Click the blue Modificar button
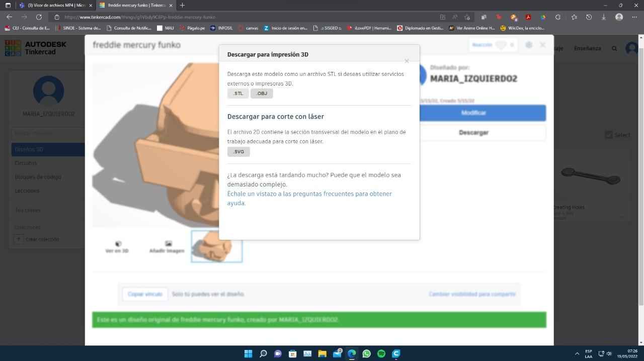The width and height of the screenshot is (644, 361). pos(473,113)
